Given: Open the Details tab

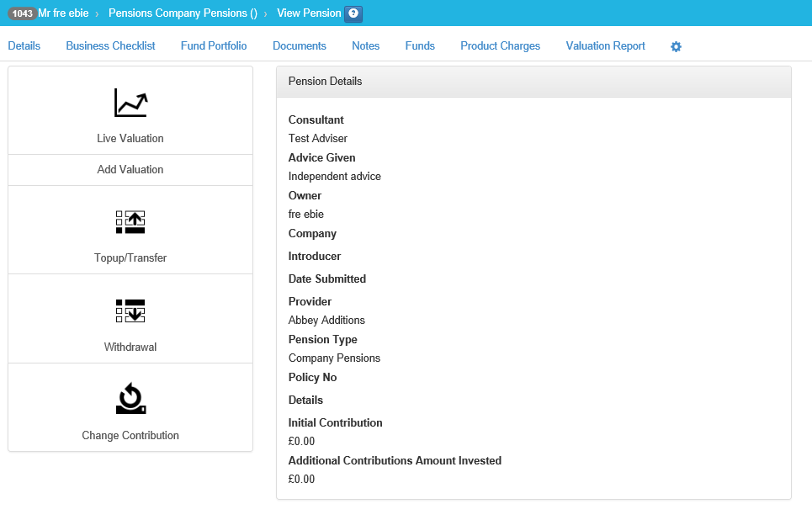Looking at the screenshot, I should click(24, 46).
